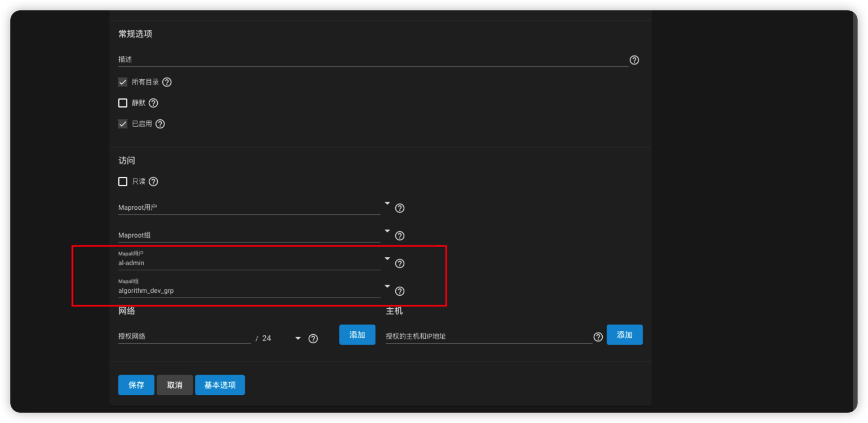This screenshot has height=423, width=868.
Task: Click the 取消 button
Action: [x=175, y=385]
